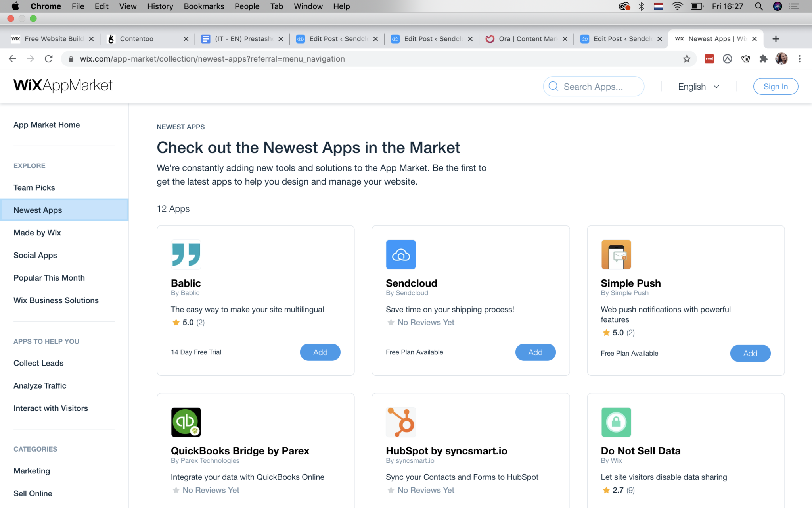Click the Sign In button
Screen dimensions: 812x508
point(776,87)
